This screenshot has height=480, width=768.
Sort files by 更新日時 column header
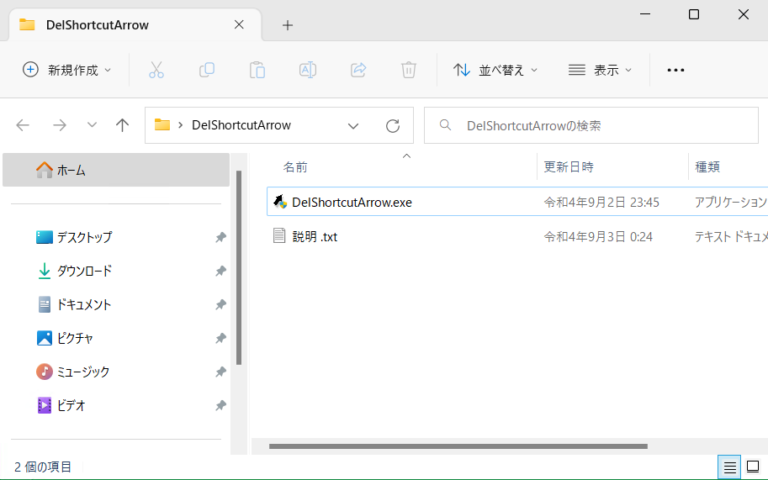coord(568,167)
